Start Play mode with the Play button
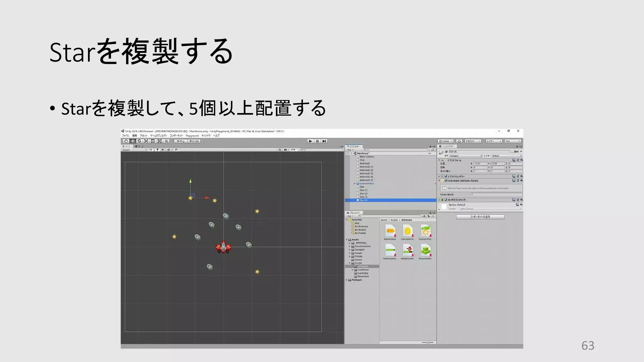 tap(310, 141)
